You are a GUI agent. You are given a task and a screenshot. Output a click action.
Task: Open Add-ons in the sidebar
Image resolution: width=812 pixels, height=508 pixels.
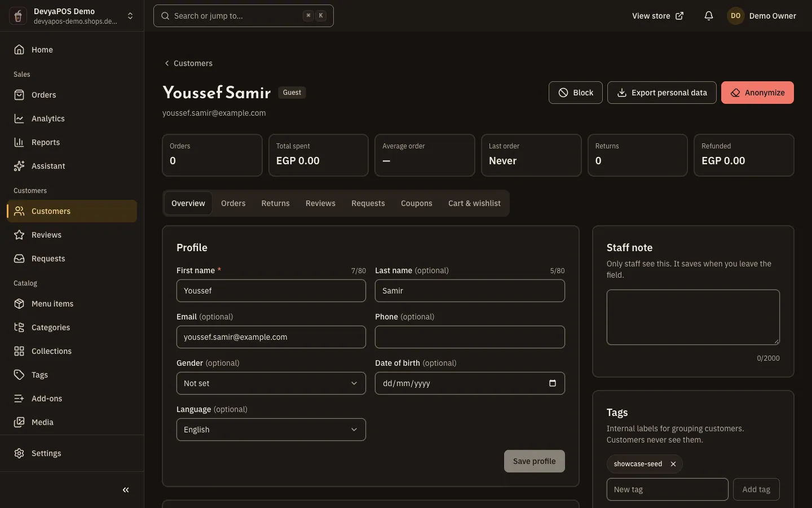click(x=72, y=398)
